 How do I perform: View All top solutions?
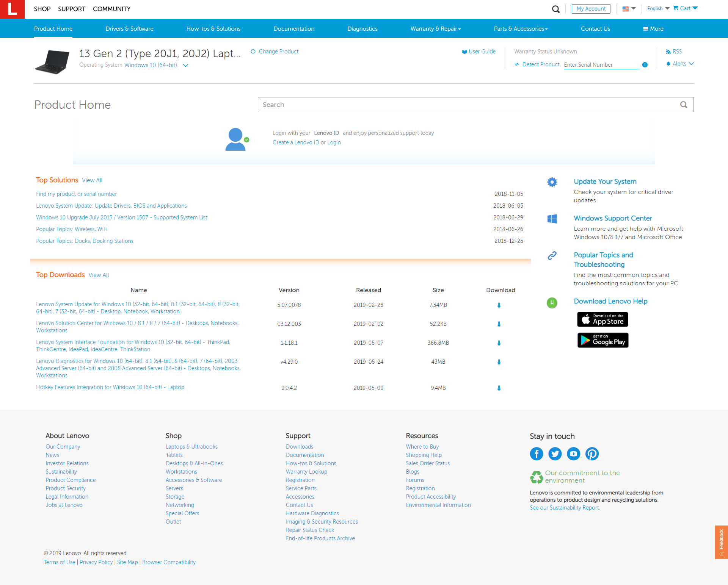pos(92,180)
